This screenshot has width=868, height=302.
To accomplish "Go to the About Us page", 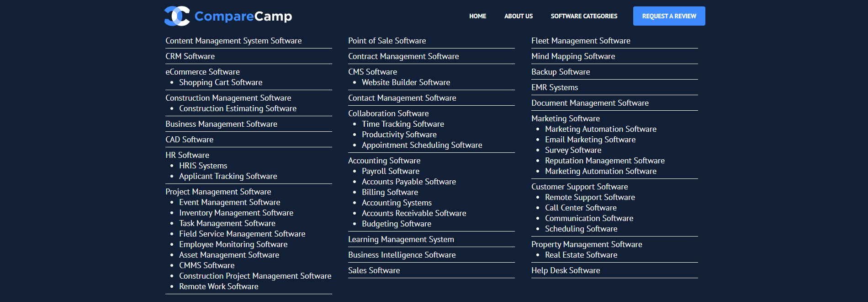I will tap(518, 16).
